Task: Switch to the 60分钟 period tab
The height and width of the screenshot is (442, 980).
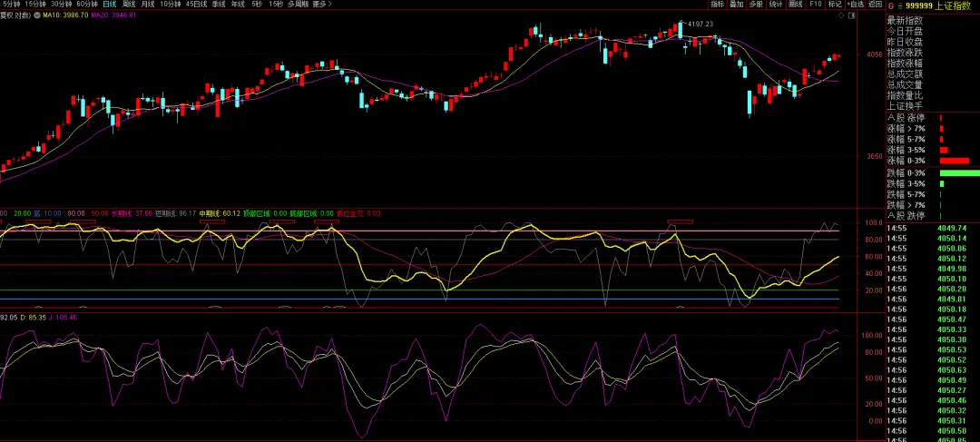Action: 87,4
